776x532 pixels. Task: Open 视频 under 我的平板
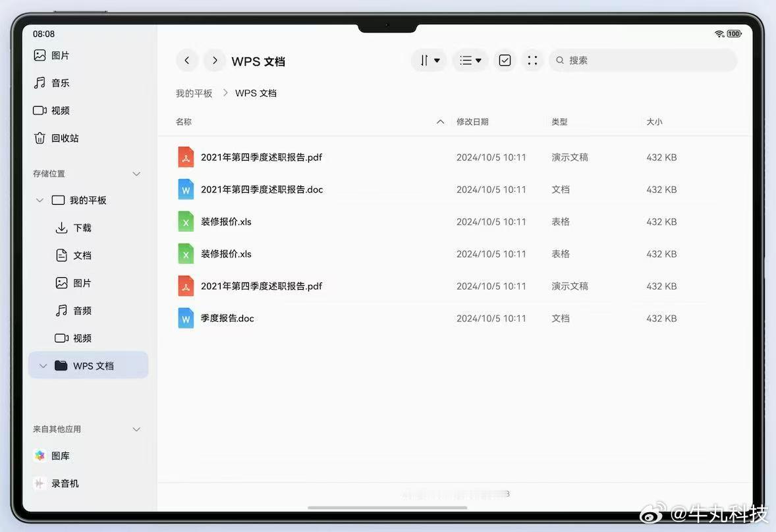pyautogui.click(x=73, y=338)
